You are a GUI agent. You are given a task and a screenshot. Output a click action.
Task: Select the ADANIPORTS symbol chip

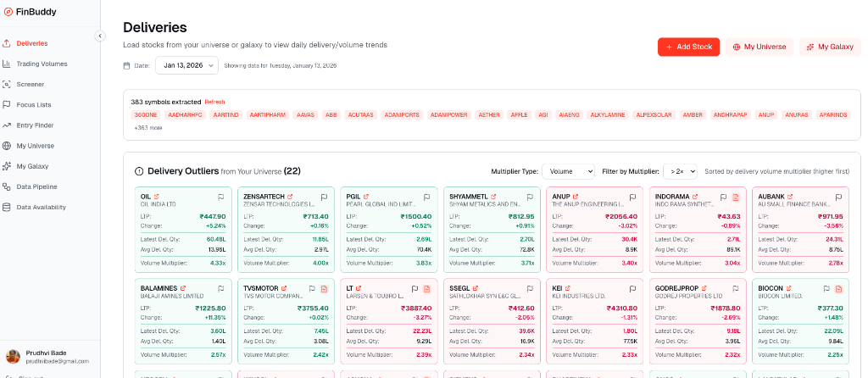point(401,114)
